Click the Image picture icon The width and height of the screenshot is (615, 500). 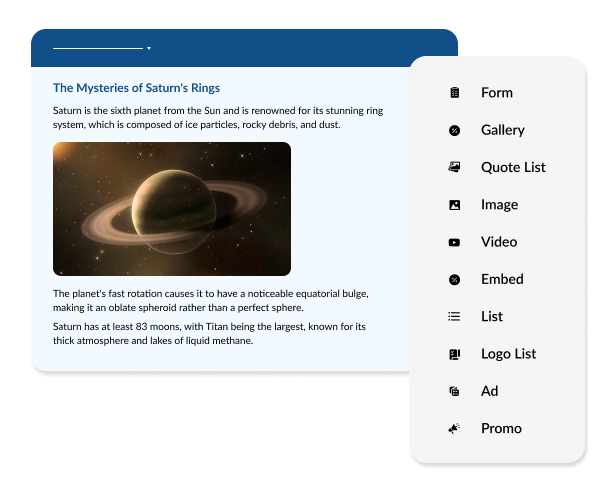(455, 205)
